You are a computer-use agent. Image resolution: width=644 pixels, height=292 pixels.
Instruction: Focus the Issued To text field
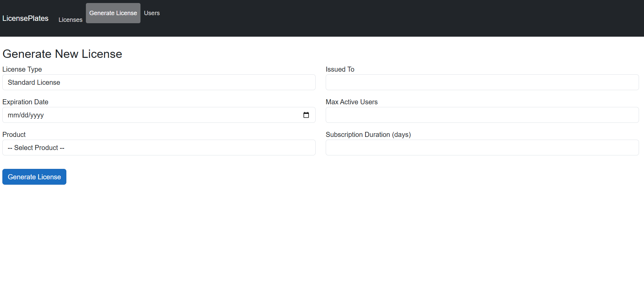point(482,82)
